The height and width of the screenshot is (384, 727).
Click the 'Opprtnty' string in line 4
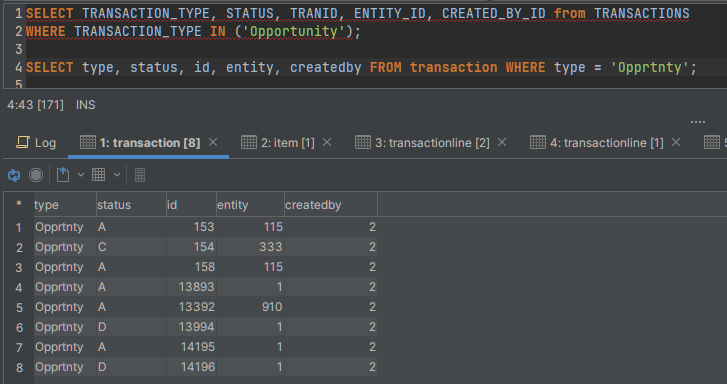coord(649,67)
